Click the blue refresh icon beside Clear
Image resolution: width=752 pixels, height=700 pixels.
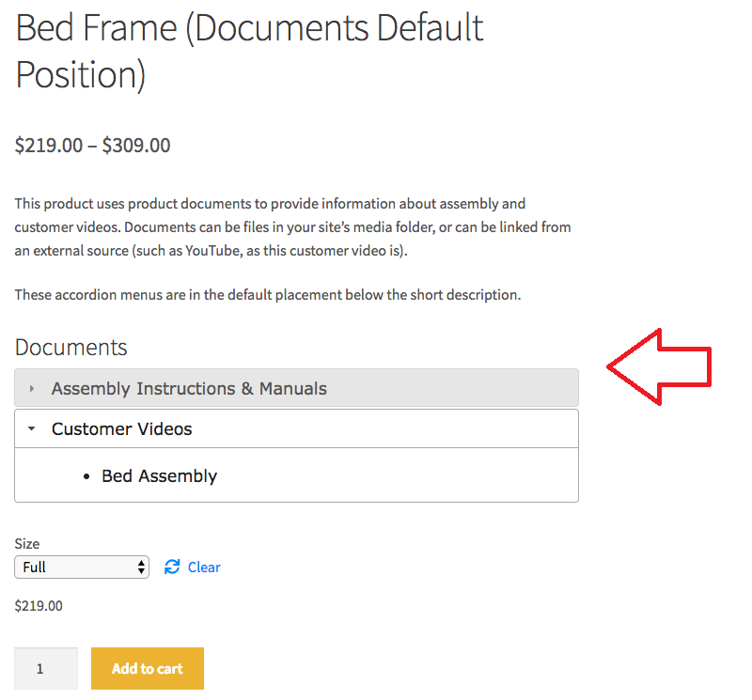[172, 567]
